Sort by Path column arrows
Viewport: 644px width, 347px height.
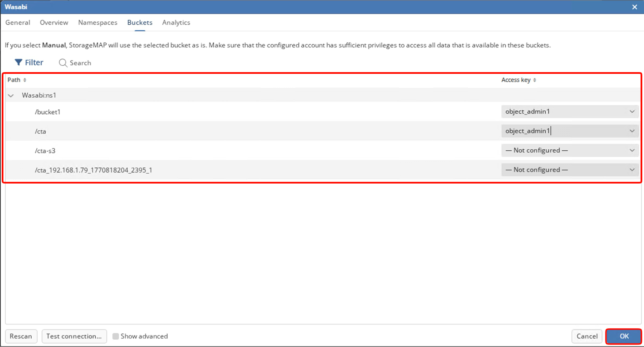pyautogui.click(x=25, y=80)
